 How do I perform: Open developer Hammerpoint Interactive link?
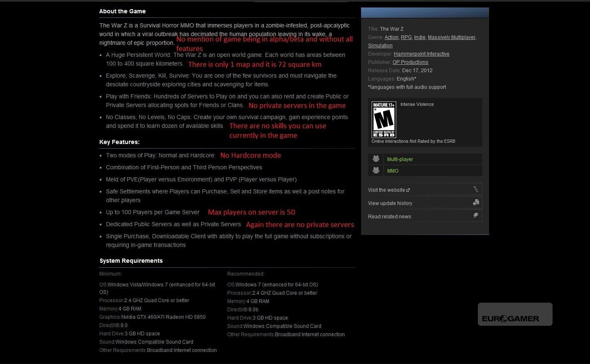tap(422, 54)
